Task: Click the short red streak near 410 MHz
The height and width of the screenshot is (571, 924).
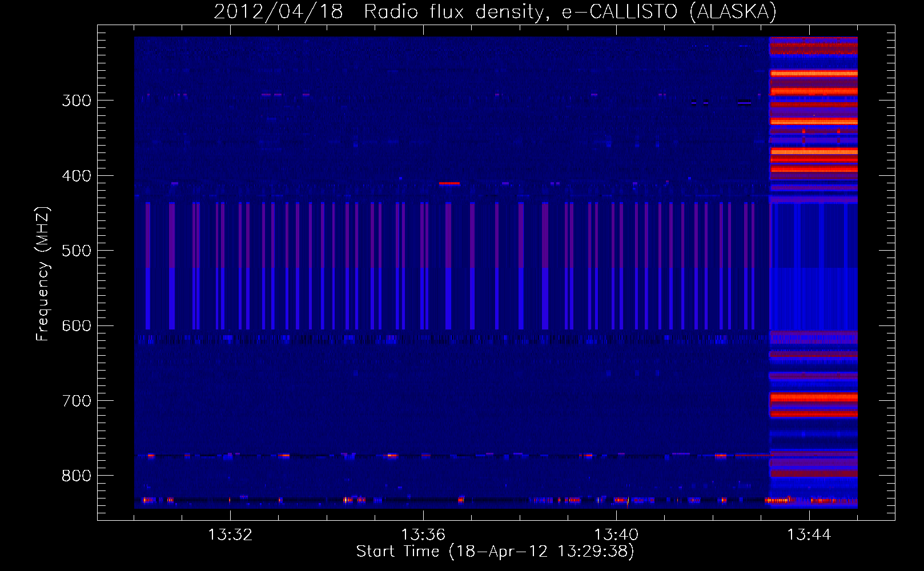Action: coord(449,183)
